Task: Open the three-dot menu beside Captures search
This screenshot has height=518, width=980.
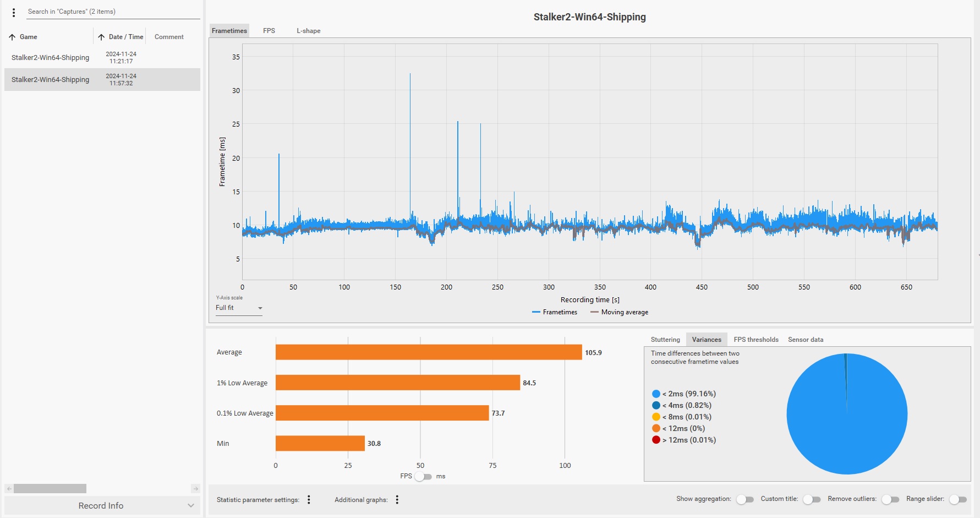Action: coord(14,12)
